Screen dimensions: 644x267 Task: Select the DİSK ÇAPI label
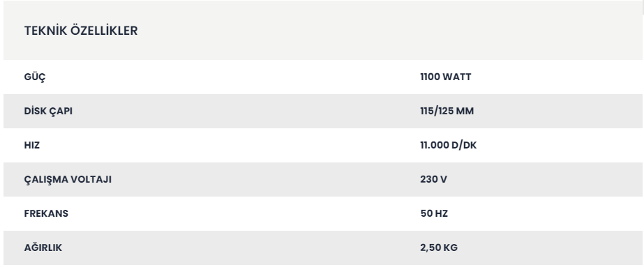48,111
